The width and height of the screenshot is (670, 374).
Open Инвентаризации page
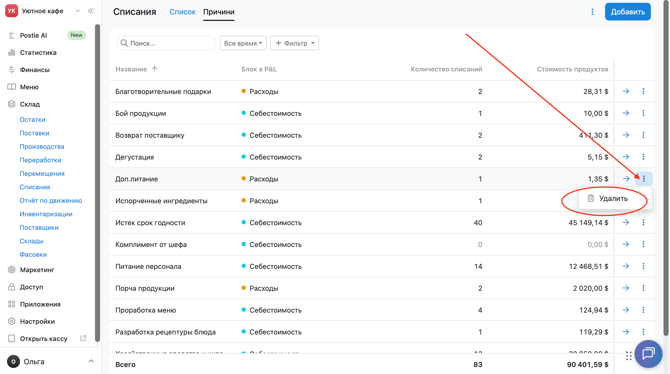click(46, 214)
